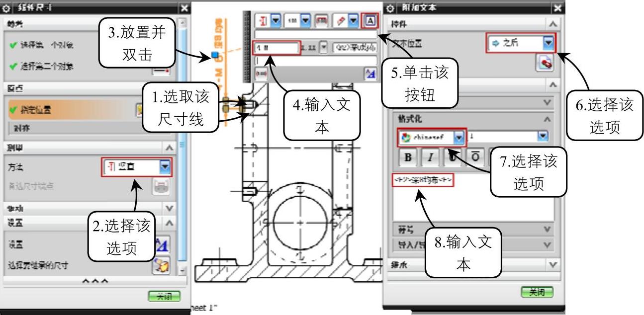Click the select-dimension-to-inherit icon
This screenshot has width=644, height=315.
point(162,265)
